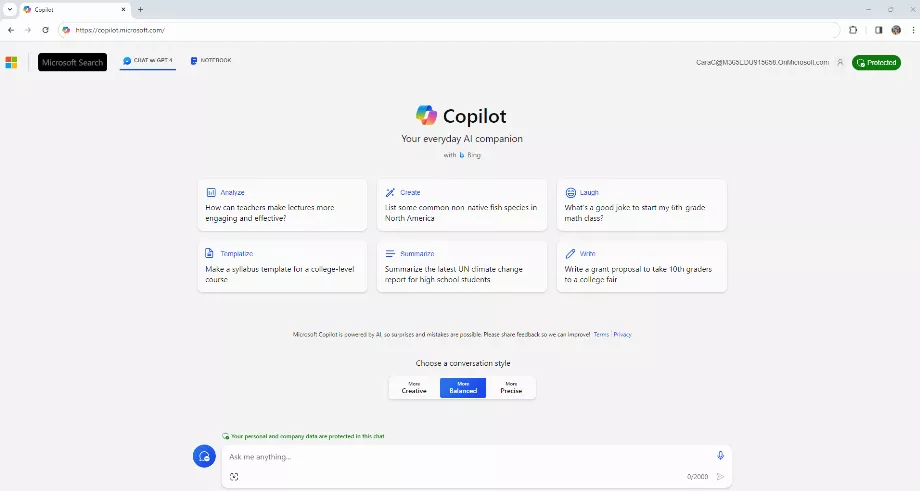Open the browser three-dot menu

[x=913, y=30]
